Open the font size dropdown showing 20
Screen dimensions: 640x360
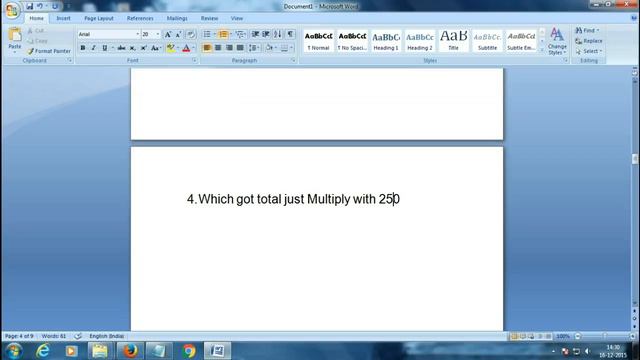click(158, 34)
